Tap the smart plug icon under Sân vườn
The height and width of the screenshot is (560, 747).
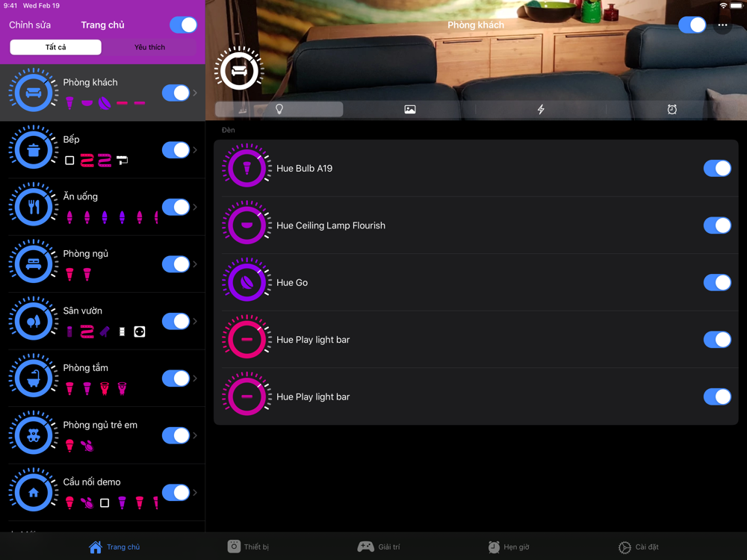[x=140, y=332]
